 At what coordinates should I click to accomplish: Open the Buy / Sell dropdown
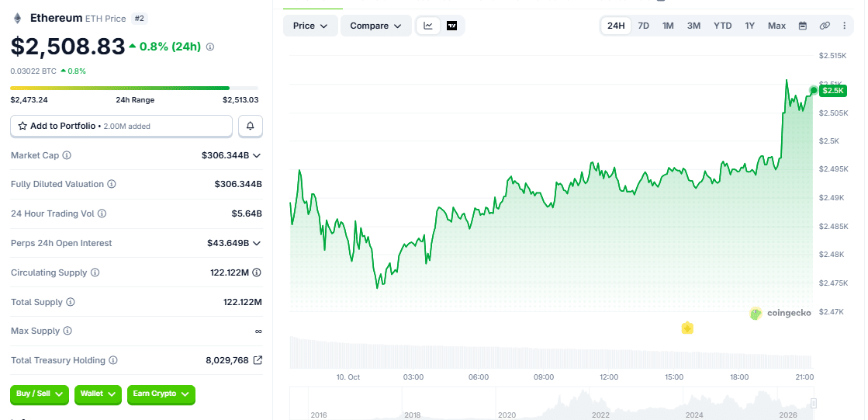(x=40, y=394)
